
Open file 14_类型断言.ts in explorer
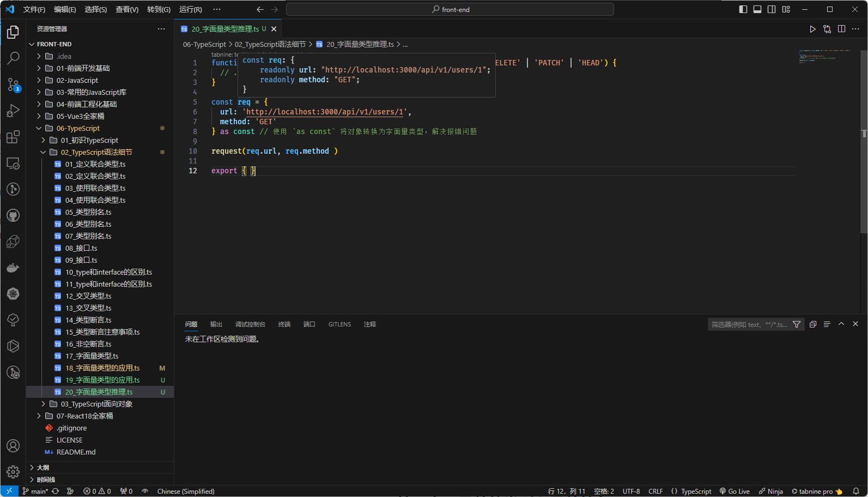[x=88, y=320]
